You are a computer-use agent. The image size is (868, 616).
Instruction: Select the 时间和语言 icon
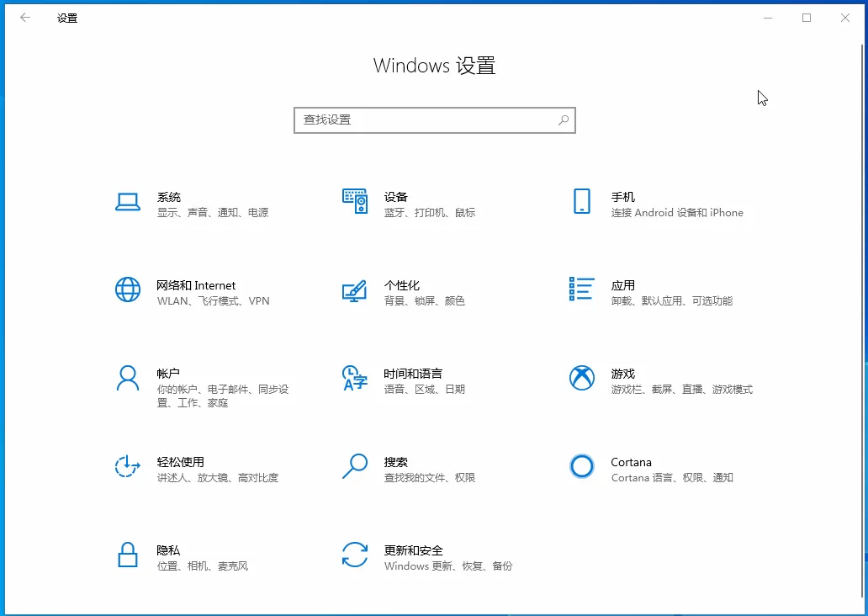coord(355,378)
